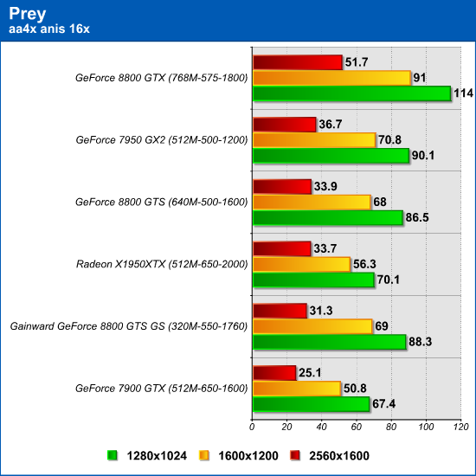Click the x-axis tick label 40

tap(321, 428)
